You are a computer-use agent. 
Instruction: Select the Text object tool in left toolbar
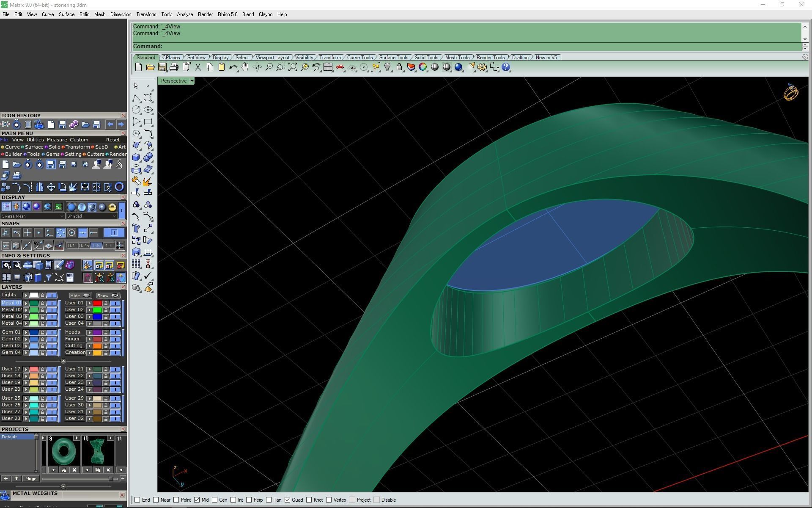pos(136,229)
